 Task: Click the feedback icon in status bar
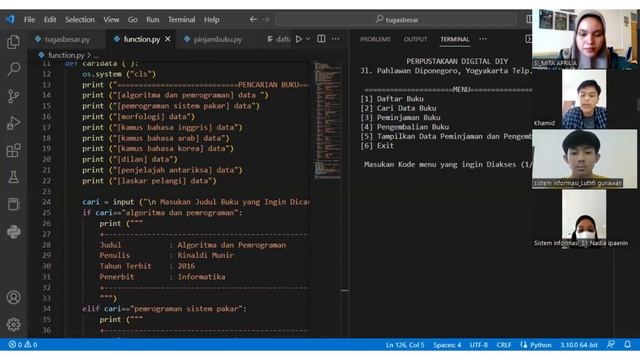tap(611, 344)
